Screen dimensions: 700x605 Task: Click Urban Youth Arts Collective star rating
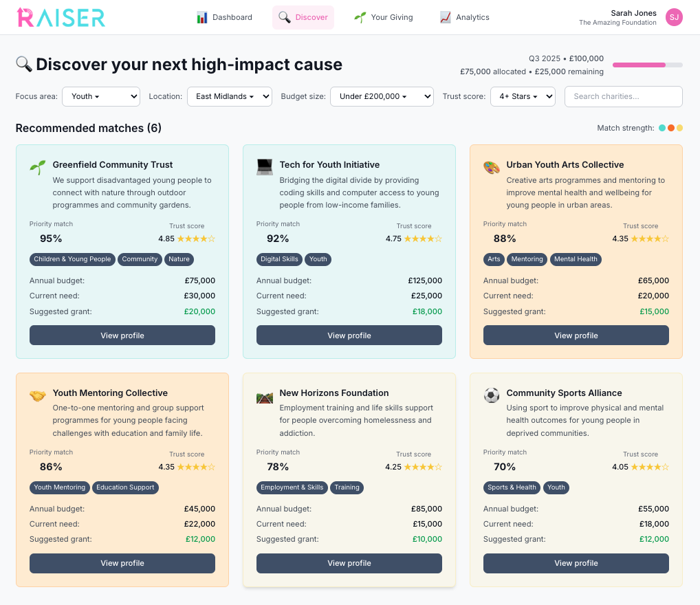[x=650, y=239]
